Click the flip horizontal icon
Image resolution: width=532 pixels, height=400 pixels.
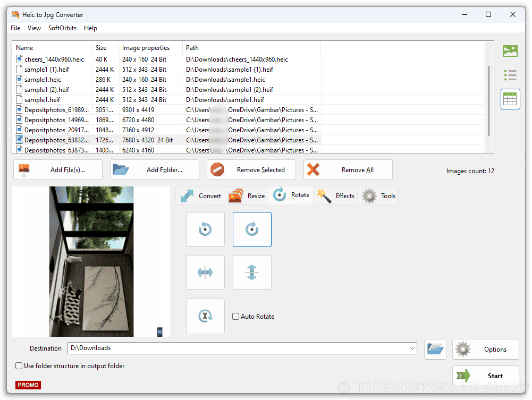(x=205, y=273)
